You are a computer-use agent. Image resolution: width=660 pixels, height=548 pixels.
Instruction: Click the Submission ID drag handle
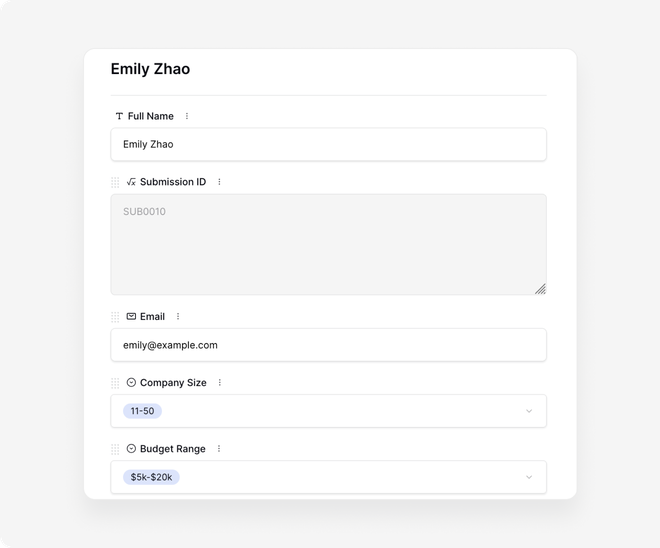115,182
